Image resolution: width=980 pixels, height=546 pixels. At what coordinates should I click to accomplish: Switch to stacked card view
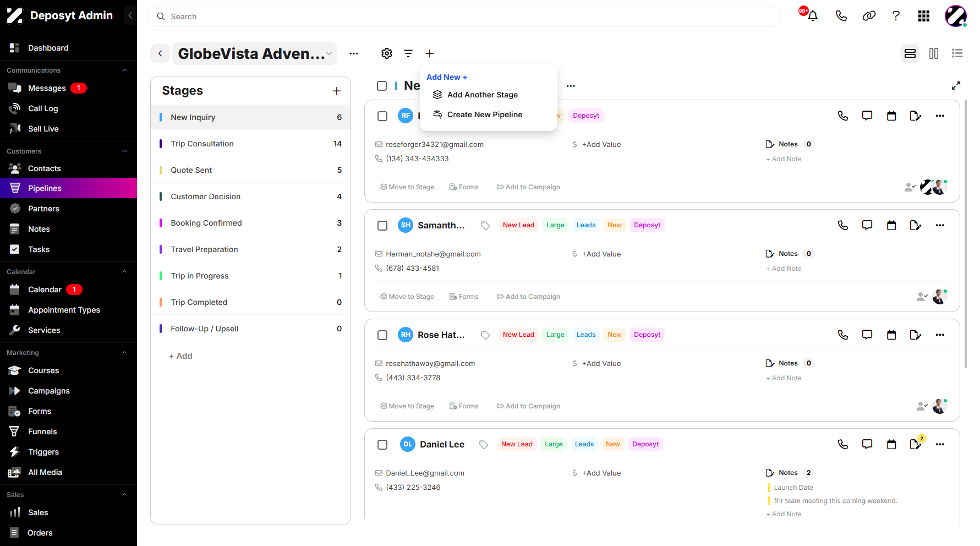click(x=910, y=53)
